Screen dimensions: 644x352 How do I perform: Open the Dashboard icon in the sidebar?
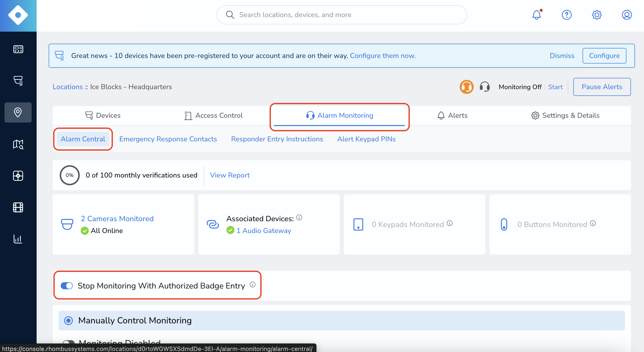18,49
